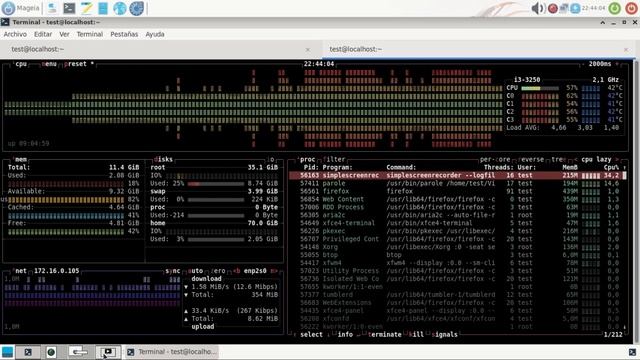Click info for selected process
The image size is (640, 360).
tap(345, 335)
